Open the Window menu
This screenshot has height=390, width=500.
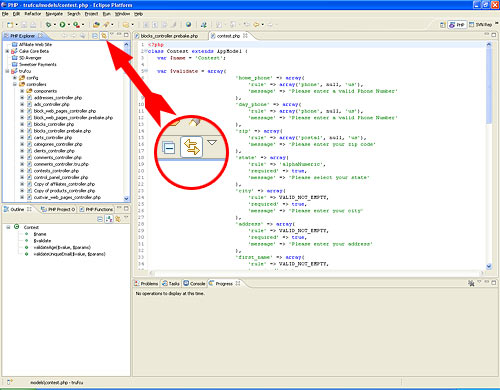[x=122, y=14]
